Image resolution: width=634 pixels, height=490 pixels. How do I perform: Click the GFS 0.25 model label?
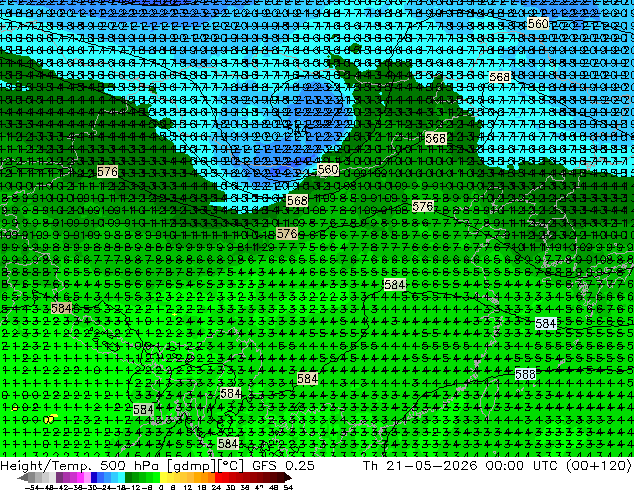(283, 465)
